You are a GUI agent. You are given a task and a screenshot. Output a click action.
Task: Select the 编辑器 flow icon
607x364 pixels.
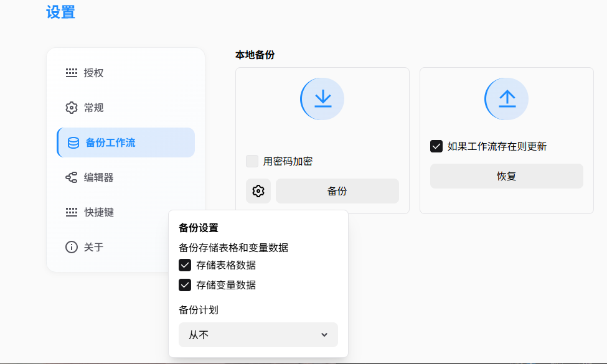click(x=72, y=177)
